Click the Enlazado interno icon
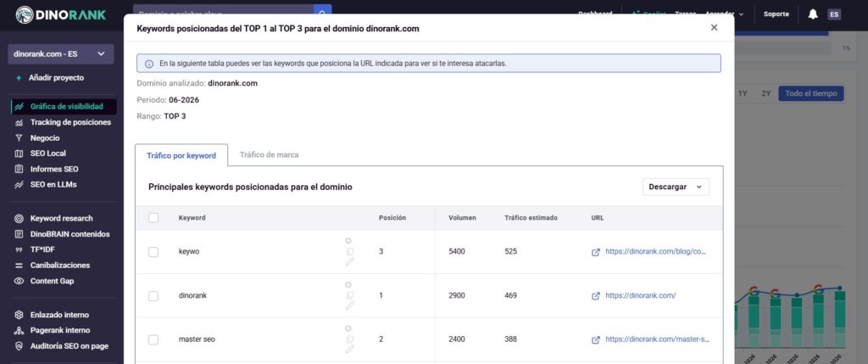The width and height of the screenshot is (868, 364). 19,315
